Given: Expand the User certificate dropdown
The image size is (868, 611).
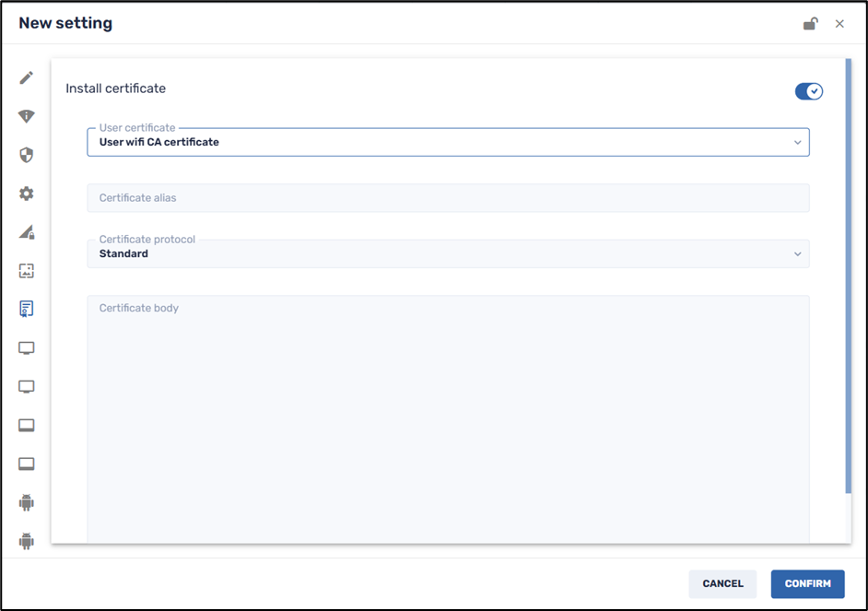Looking at the screenshot, I should pos(448,142).
